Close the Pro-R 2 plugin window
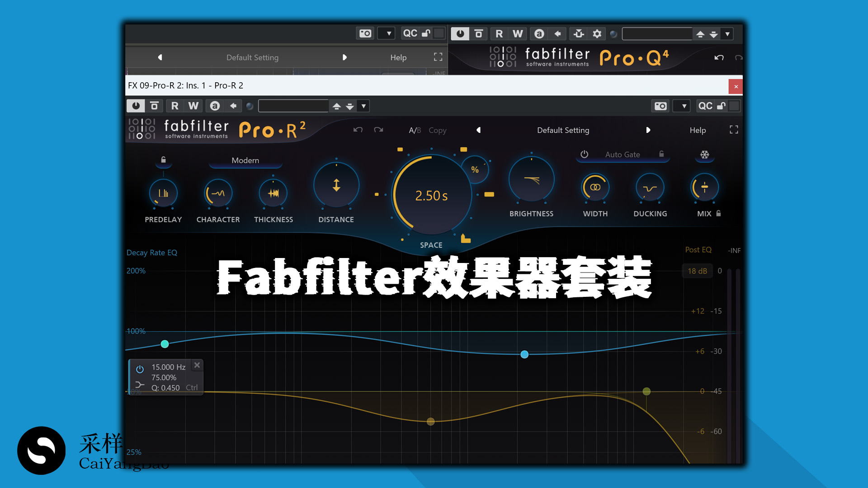This screenshot has width=868, height=488. [736, 86]
